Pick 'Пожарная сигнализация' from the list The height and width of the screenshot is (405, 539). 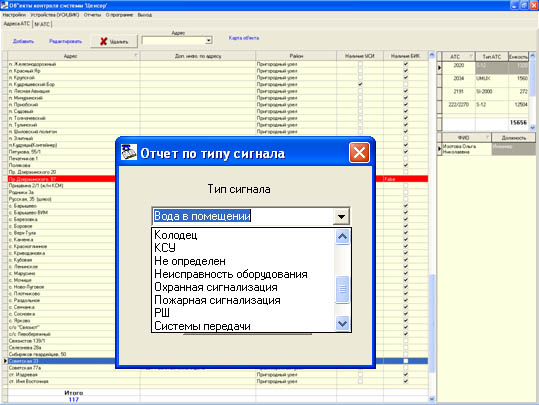coord(217,300)
